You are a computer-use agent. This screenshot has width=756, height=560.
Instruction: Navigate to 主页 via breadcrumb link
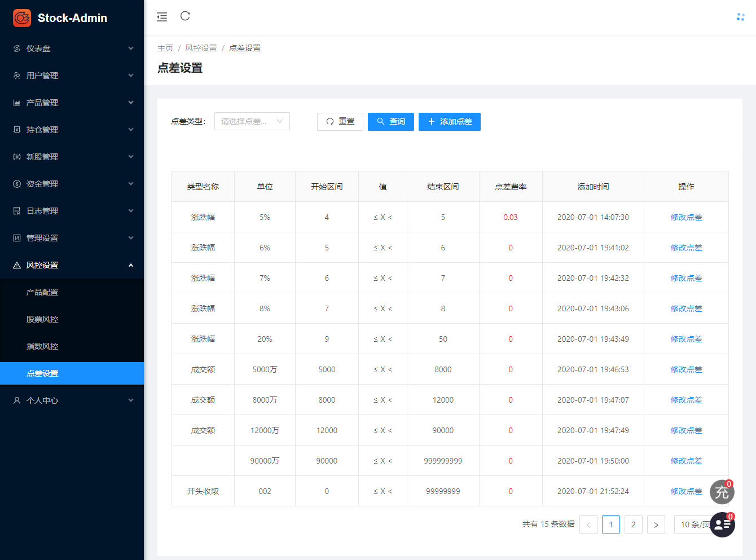click(165, 48)
